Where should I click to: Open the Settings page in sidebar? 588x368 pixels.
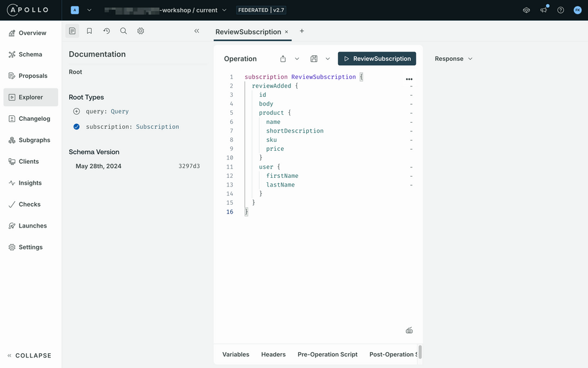31,247
